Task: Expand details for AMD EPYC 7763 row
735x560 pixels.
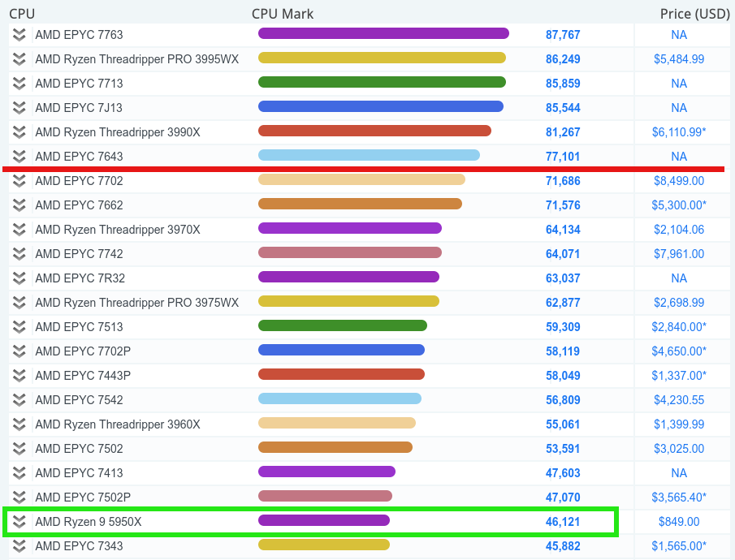Action: tap(19, 35)
